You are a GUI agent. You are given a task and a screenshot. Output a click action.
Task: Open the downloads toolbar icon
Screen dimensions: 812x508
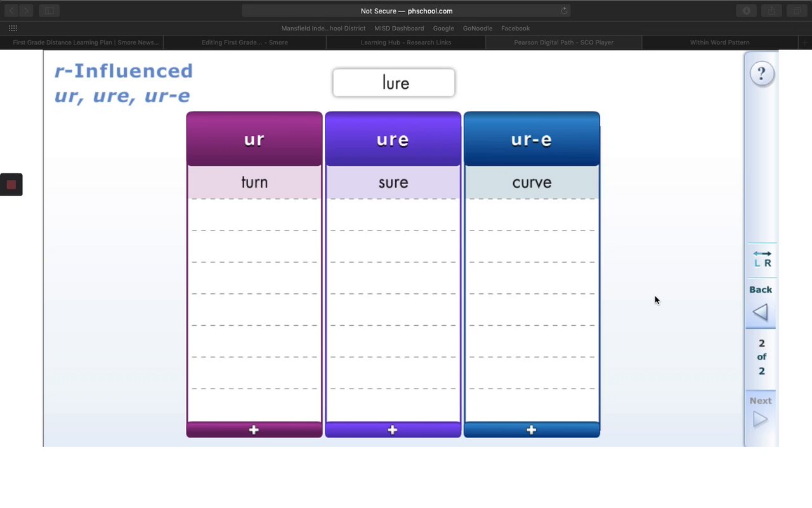(x=747, y=11)
